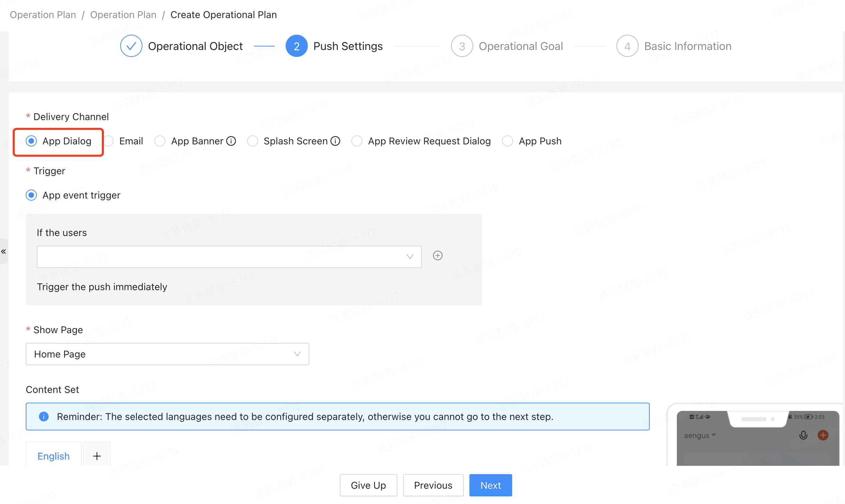Open the 'If the users' condition dropdown

point(229,257)
